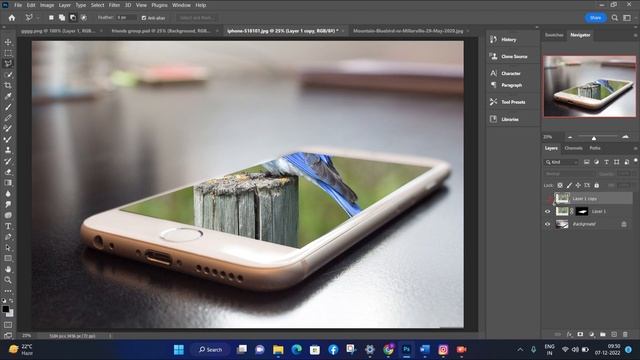Select the Zoom tool in toolbar
The image size is (640, 360).
[8, 280]
